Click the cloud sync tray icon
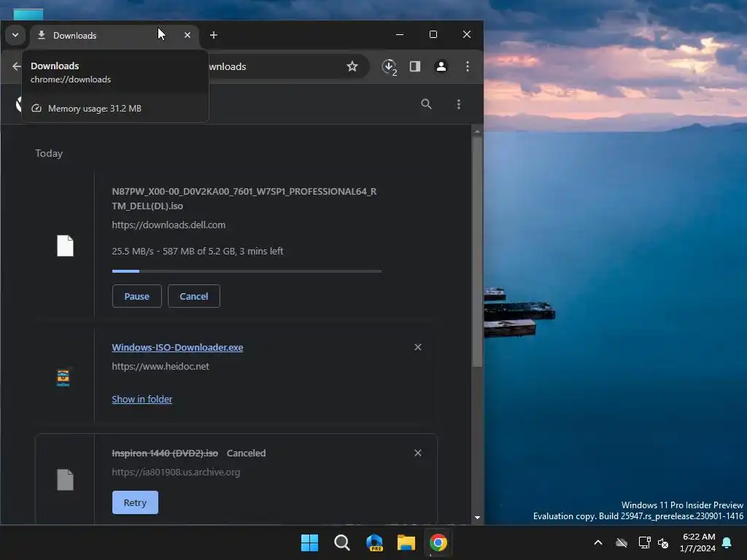Viewport: 747px width, 560px height. [622, 542]
